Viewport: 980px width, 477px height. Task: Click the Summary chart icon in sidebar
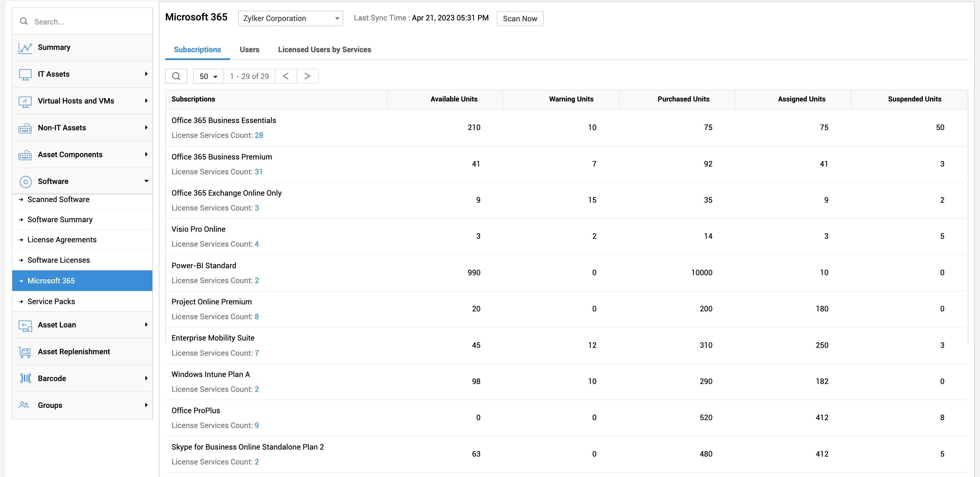coord(25,48)
